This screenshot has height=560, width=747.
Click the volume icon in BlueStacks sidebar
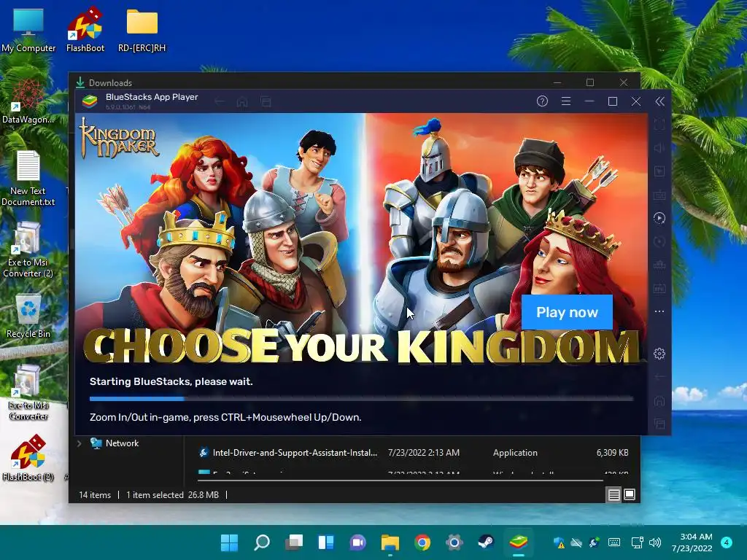coord(659,148)
